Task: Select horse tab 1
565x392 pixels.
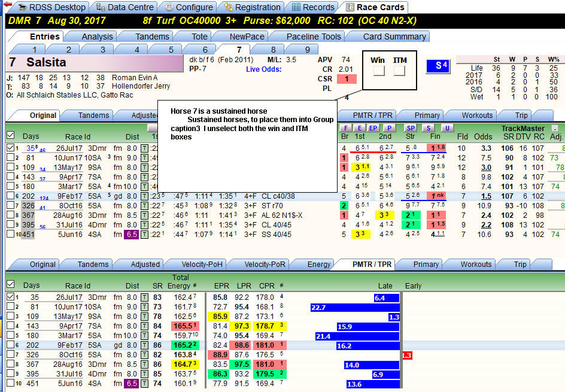Action: pos(34,50)
